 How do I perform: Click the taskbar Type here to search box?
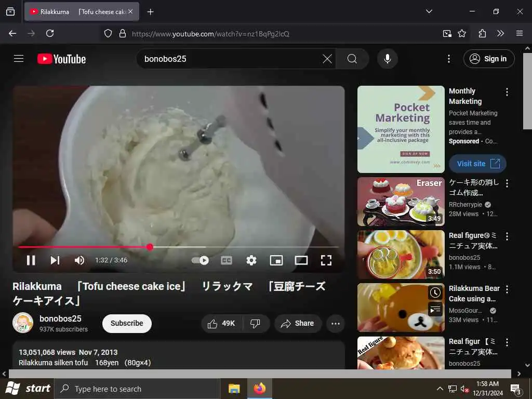click(137, 389)
